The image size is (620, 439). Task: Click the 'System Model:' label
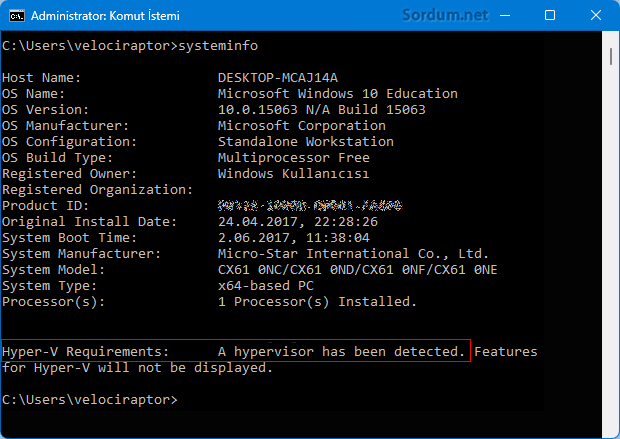tap(53, 270)
